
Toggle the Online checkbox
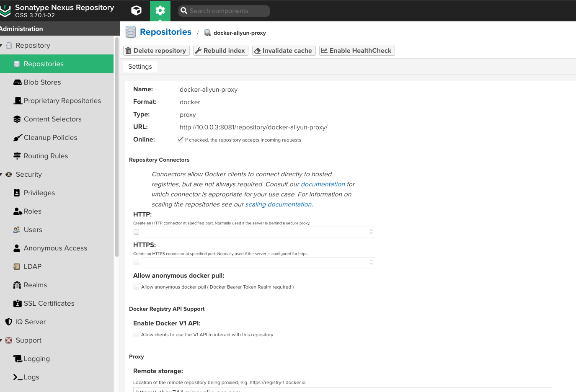tap(181, 139)
